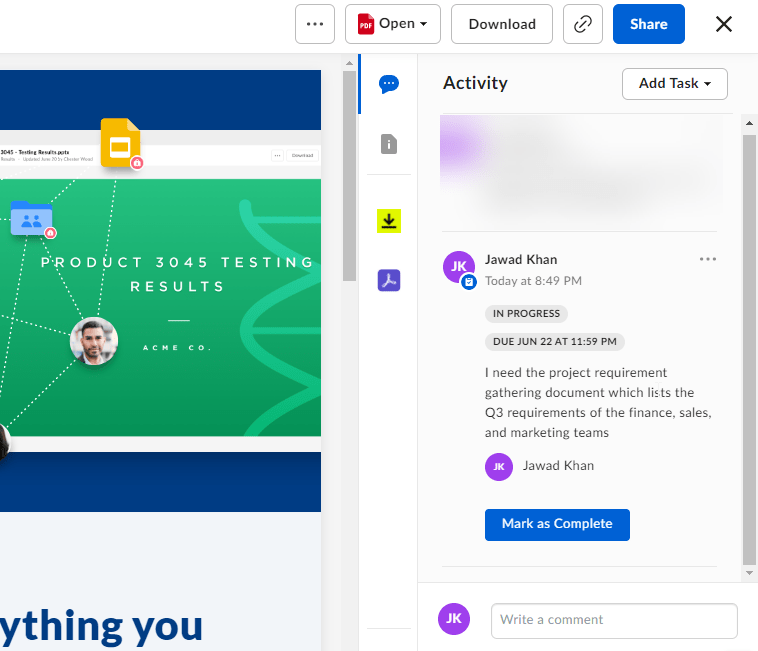Click the Download button in top toolbar
758x651 pixels.
[x=502, y=24]
